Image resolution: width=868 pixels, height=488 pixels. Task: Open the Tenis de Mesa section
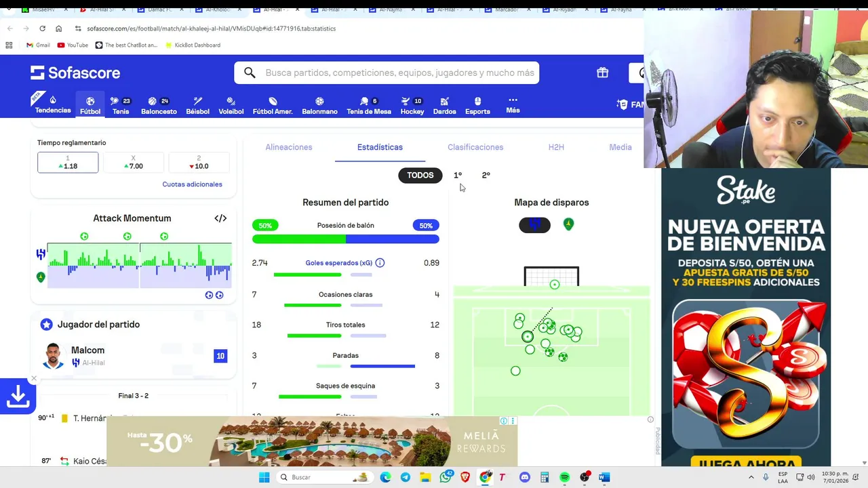click(369, 105)
